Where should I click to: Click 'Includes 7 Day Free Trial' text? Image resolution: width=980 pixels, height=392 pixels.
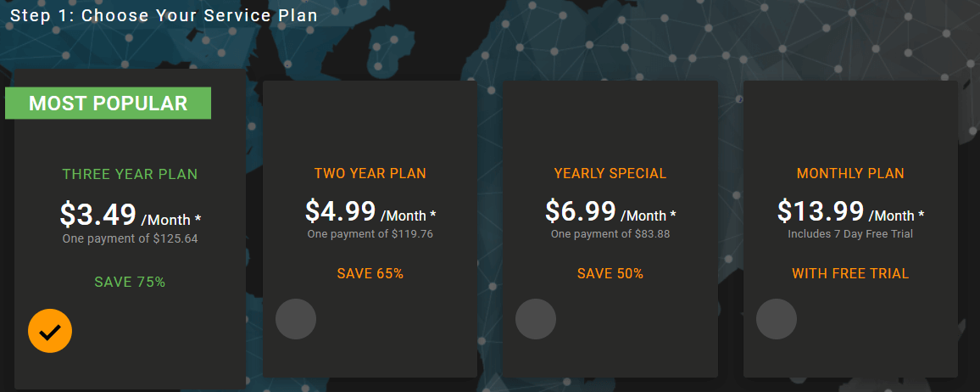(850, 234)
